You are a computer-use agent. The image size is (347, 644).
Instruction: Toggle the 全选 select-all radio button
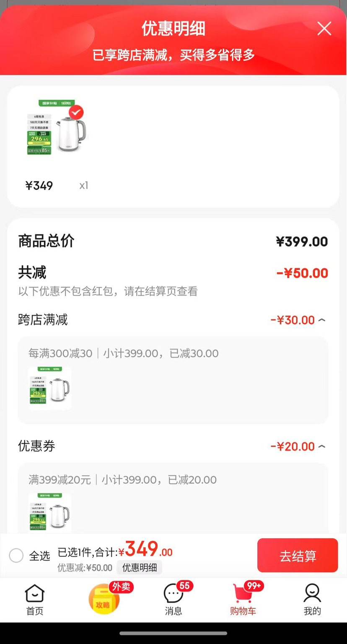16,555
